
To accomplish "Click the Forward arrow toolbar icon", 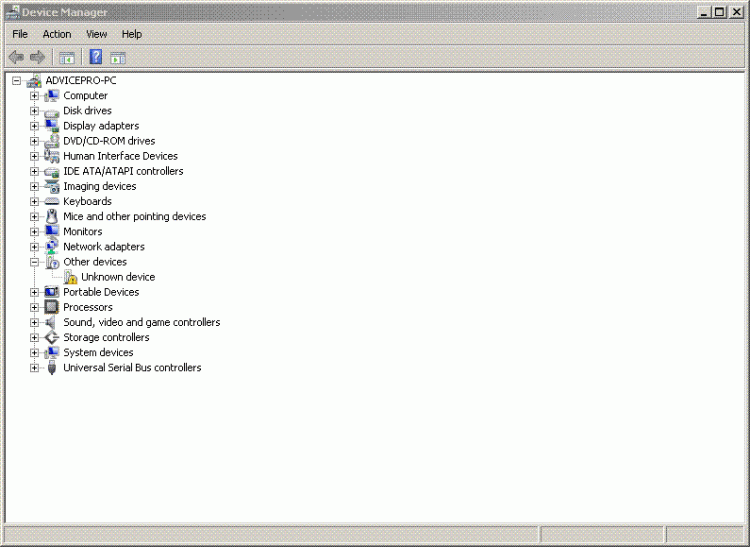I will pyautogui.click(x=37, y=57).
